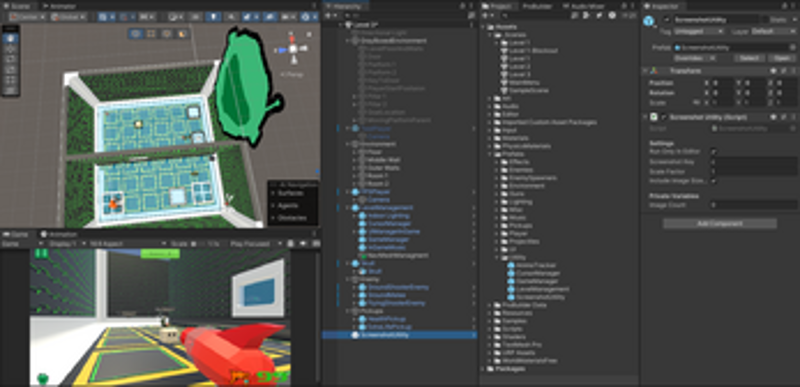800x387 pixels.
Task: Open the Play Focused dropdown
Action: pyautogui.click(x=256, y=244)
